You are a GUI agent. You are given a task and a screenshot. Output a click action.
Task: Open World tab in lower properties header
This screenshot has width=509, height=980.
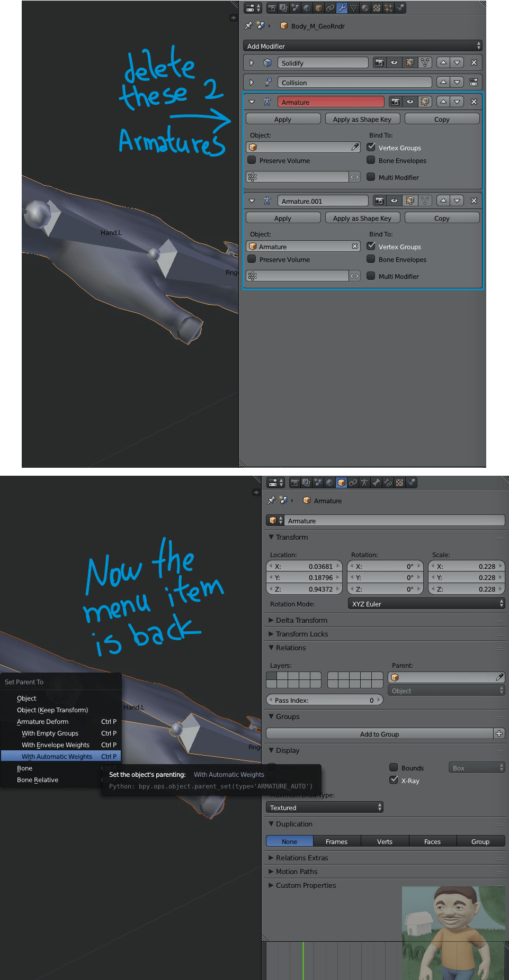pyautogui.click(x=329, y=483)
